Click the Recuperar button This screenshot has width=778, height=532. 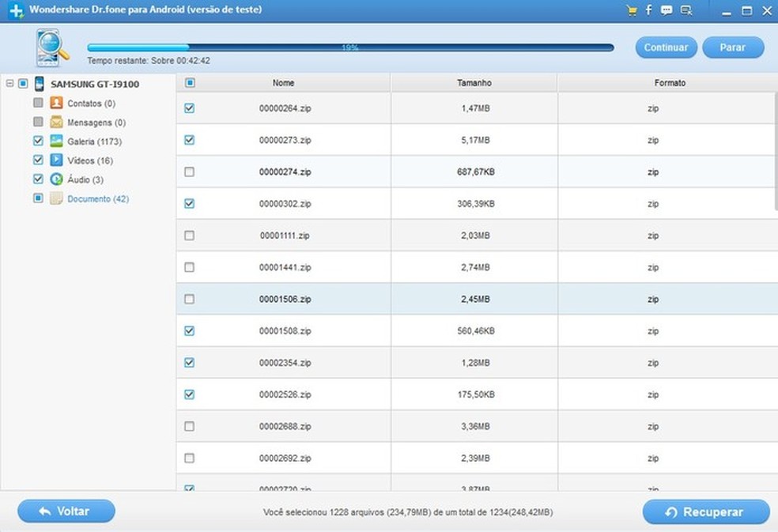click(705, 511)
